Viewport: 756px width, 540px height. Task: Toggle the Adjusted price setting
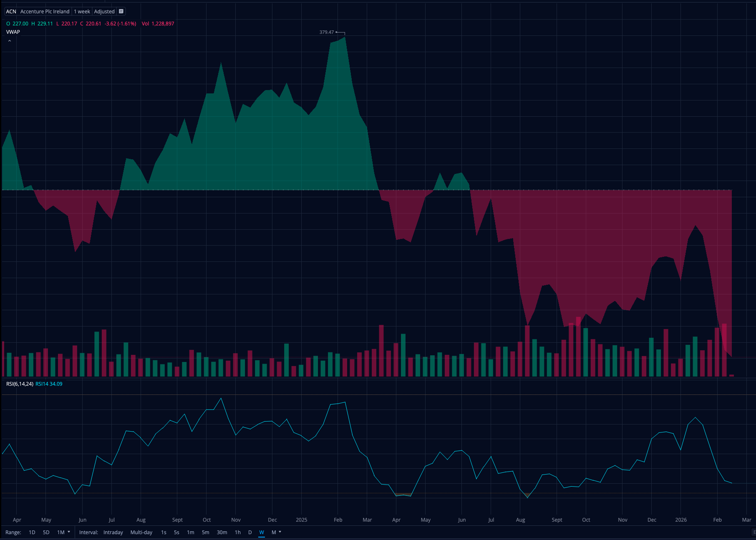(104, 11)
